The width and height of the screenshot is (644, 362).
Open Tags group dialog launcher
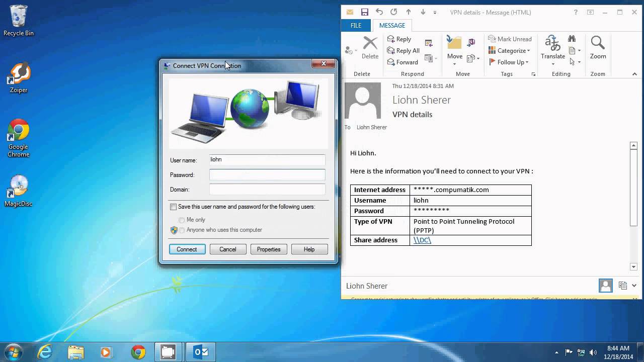[534, 74]
